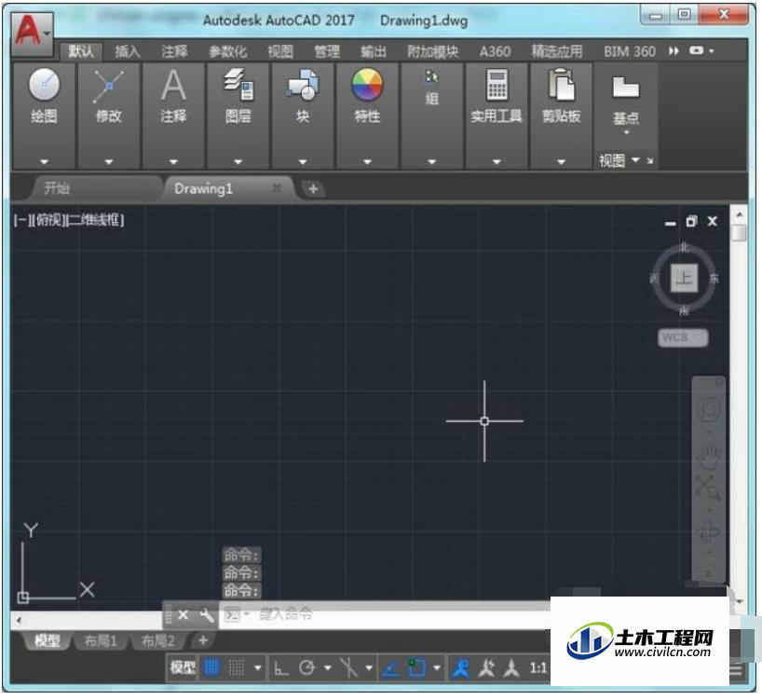The height and width of the screenshot is (700, 762).
Task: Open the WCS coordinate system dropdown
Action: pos(683,337)
